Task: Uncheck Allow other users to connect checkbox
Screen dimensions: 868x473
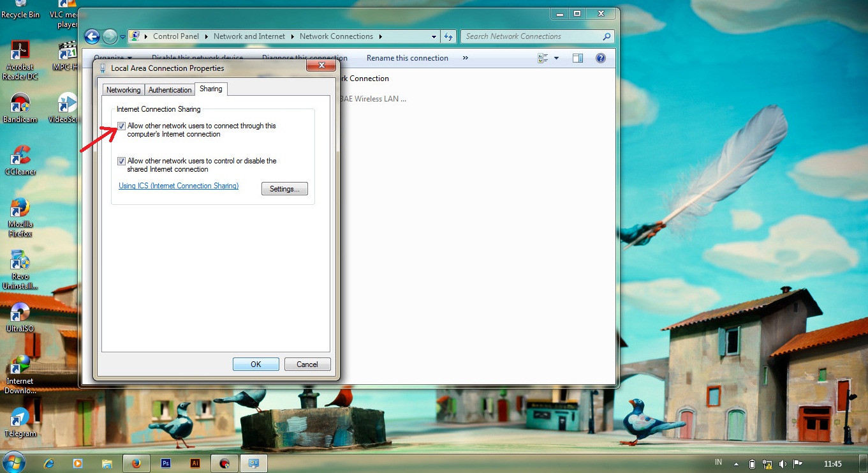Action: coord(121,126)
